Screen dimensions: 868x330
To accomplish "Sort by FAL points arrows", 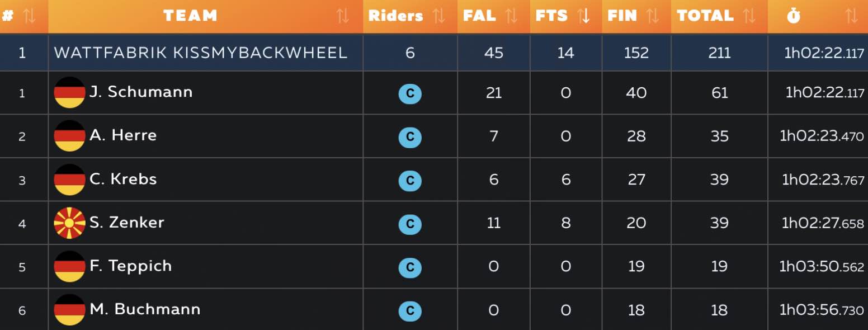I will [x=511, y=16].
